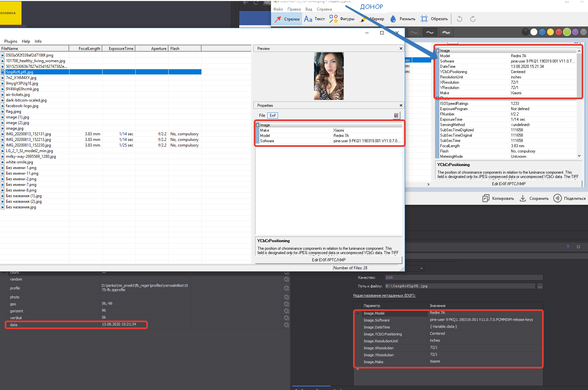This screenshot has width=588, height=390.
Task: Select the Обрезать crop tool
Action: tap(434, 19)
